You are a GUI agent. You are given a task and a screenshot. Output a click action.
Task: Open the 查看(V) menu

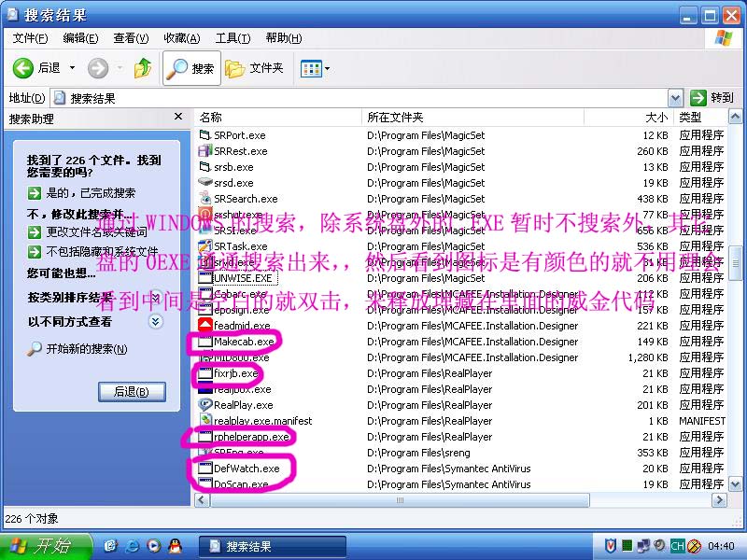[x=131, y=38]
